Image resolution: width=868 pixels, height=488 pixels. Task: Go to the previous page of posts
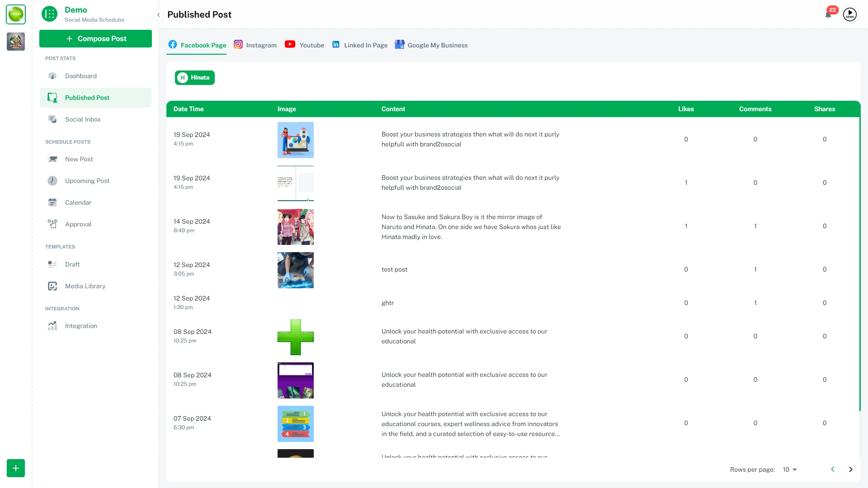point(833,469)
